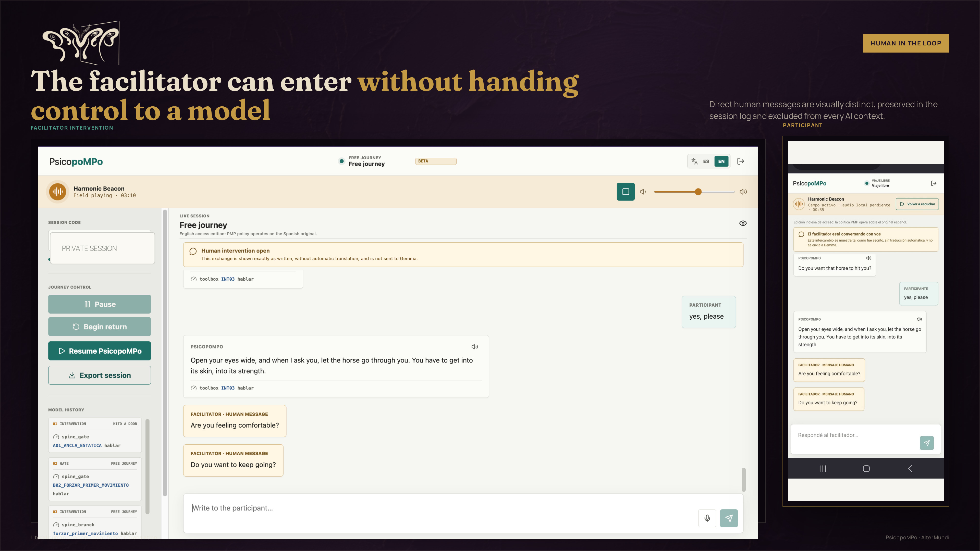Click the gauge icon beside spine_branch
Screen dimensions: 980x551
[x=56, y=525]
